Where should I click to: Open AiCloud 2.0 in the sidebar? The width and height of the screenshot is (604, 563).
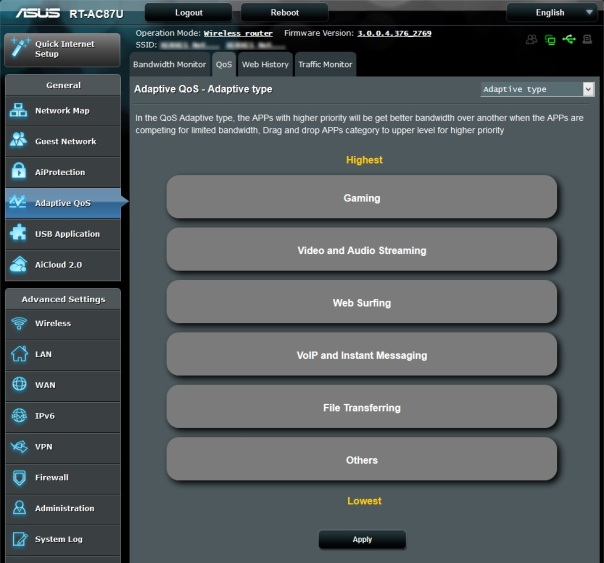coord(63,265)
